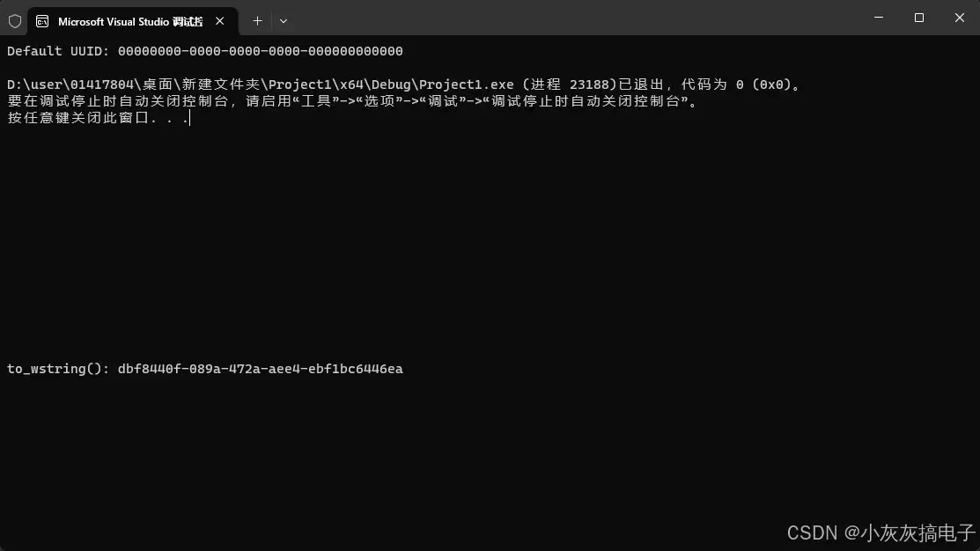The height and width of the screenshot is (551, 980).
Task: Click the shield icon in the title bar
Action: tap(15, 21)
